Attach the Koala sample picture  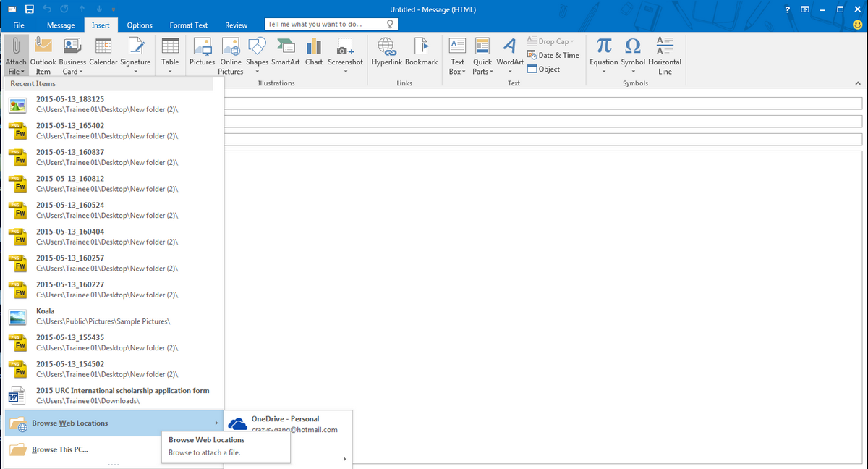(114, 316)
